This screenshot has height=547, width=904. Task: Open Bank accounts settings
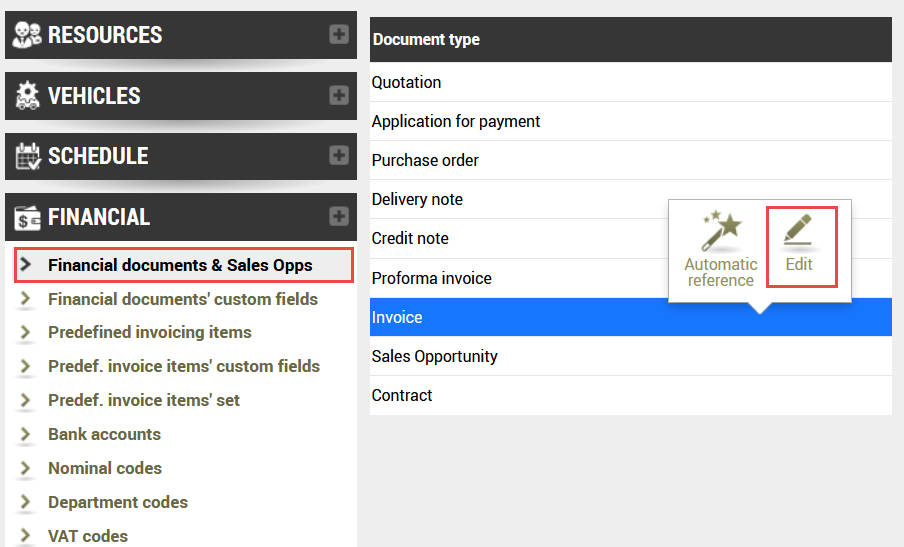click(104, 434)
